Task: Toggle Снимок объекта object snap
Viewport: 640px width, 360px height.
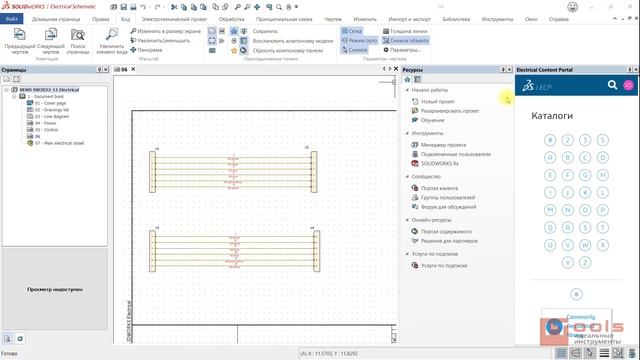Action: point(405,40)
